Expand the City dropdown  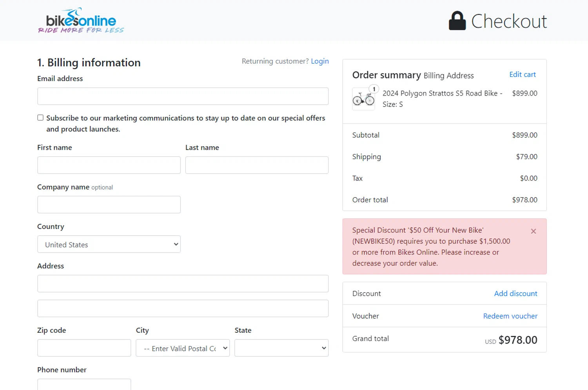point(183,348)
